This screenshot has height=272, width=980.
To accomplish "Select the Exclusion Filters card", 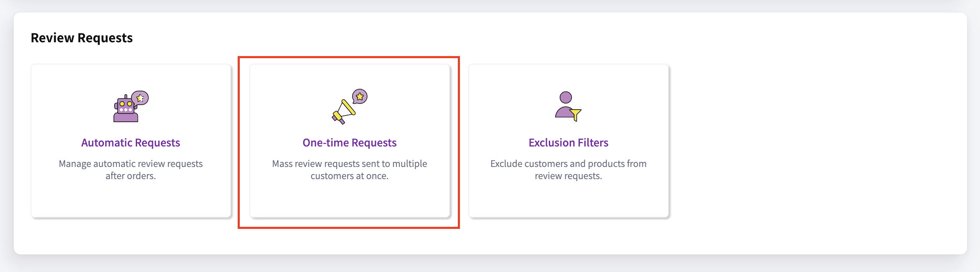I will [568, 140].
